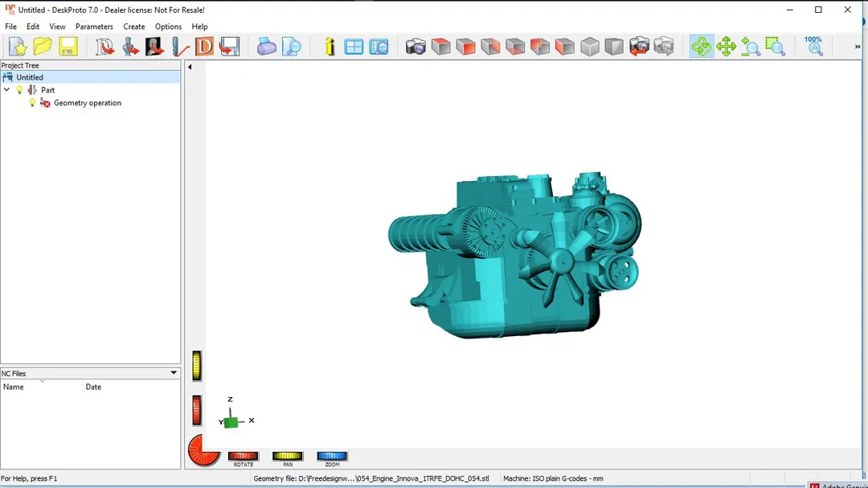
Task: Choose the dark gray cube view icon
Action: click(614, 47)
